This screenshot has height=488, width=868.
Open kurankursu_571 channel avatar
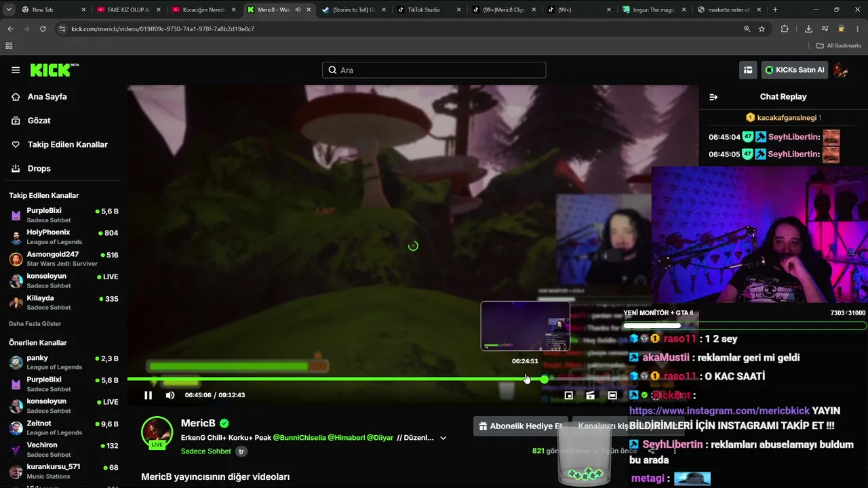pyautogui.click(x=16, y=472)
